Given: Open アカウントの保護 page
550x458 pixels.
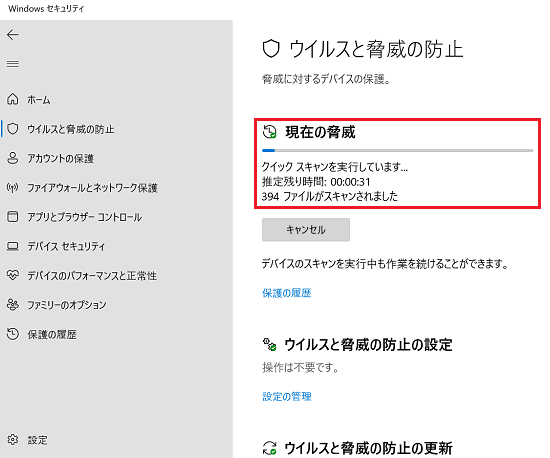Looking at the screenshot, I should click(x=61, y=159).
